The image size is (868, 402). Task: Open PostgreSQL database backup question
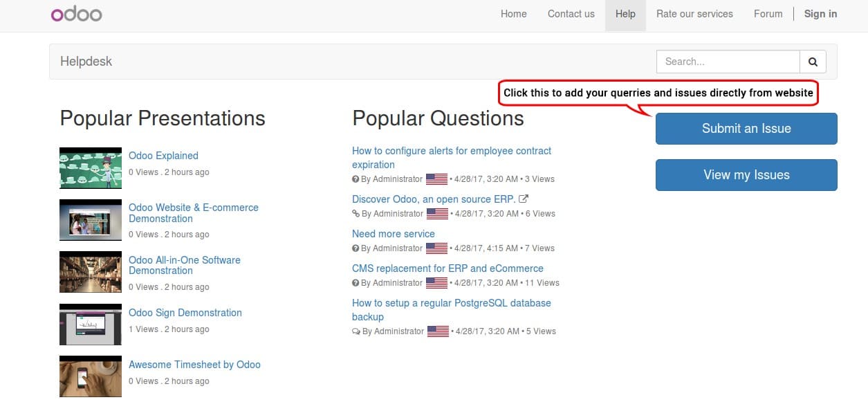tap(452, 310)
